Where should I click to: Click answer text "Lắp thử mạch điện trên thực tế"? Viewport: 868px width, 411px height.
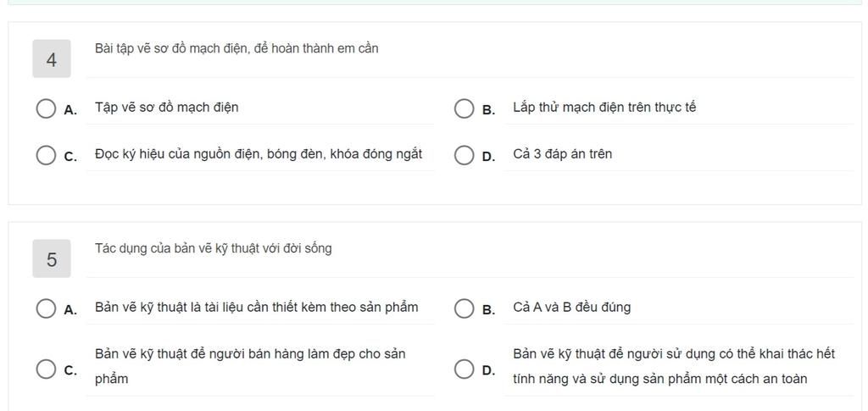(604, 108)
